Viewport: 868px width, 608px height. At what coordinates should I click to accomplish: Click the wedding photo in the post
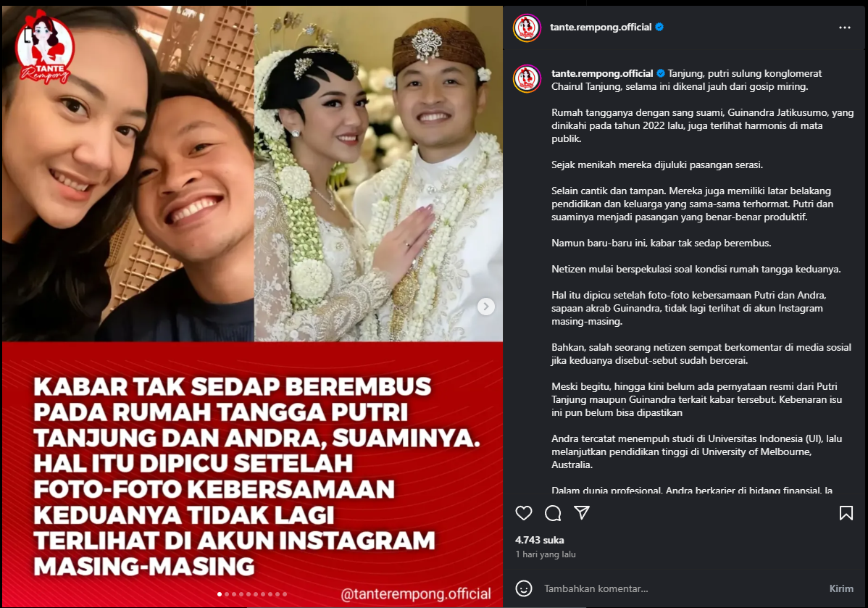[378, 174]
